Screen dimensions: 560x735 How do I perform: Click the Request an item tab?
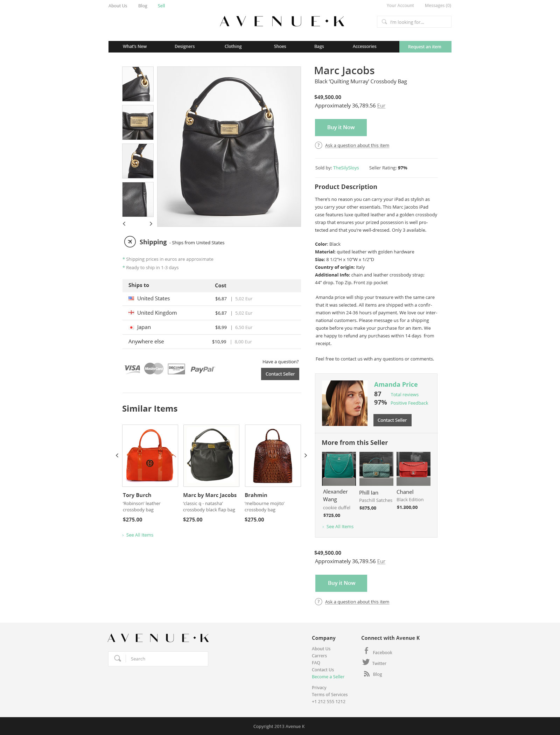[x=425, y=47]
